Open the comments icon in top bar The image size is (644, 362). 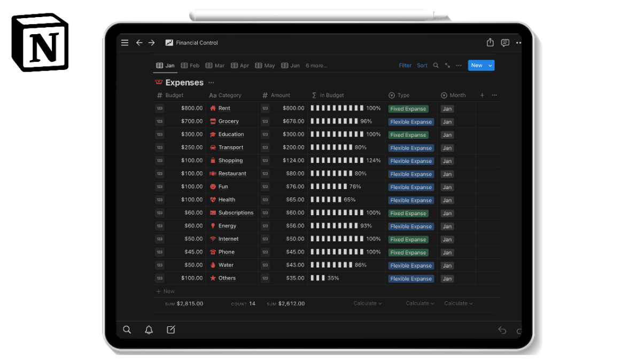point(505,43)
